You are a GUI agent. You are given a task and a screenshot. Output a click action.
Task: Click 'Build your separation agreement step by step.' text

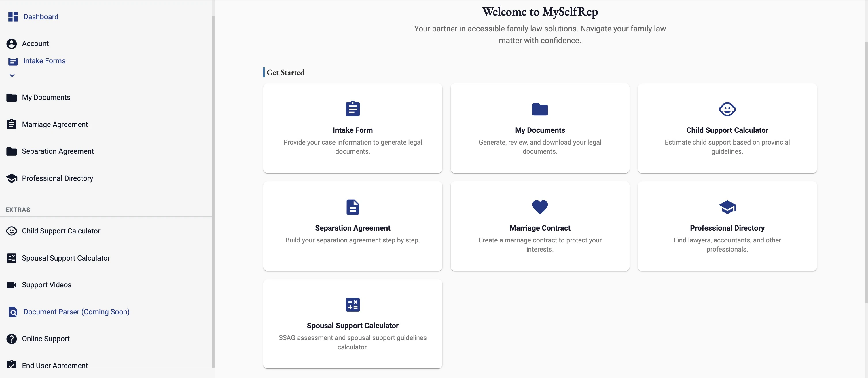(x=352, y=240)
